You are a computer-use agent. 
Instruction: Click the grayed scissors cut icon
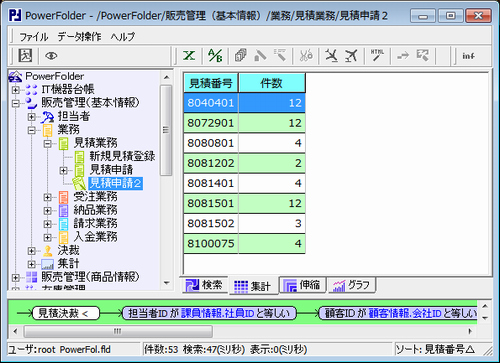coord(306,55)
